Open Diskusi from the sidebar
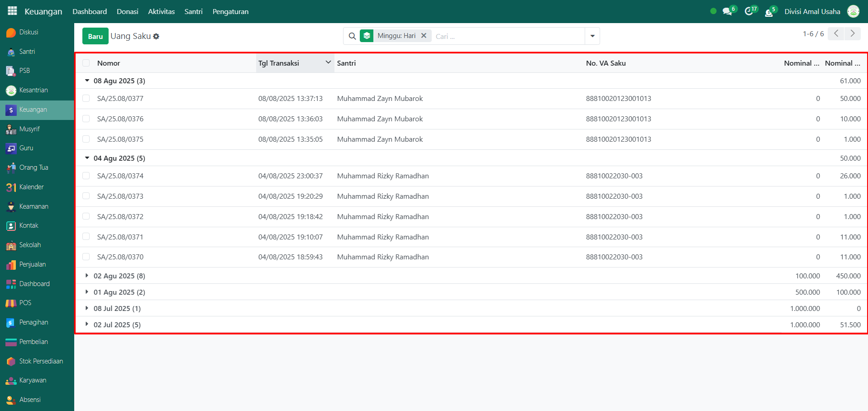 [28, 32]
